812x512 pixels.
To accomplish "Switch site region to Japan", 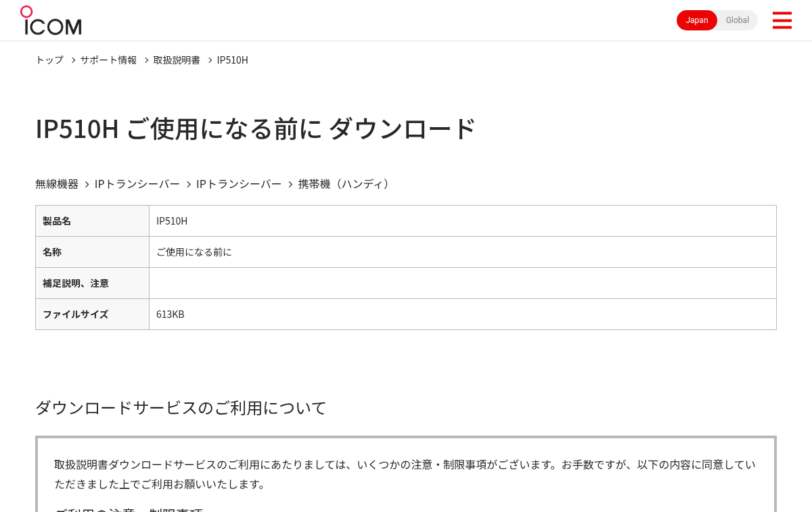I will (x=697, y=20).
